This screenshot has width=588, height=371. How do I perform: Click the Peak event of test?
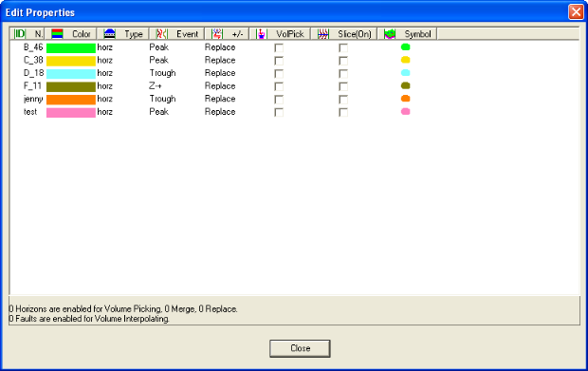(x=158, y=112)
